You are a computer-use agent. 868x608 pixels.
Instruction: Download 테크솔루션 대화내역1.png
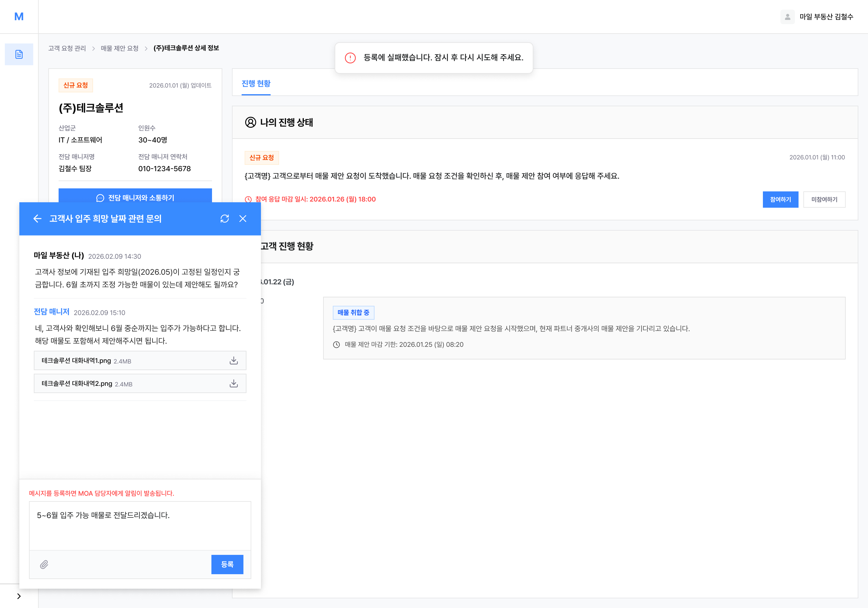click(x=234, y=360)
